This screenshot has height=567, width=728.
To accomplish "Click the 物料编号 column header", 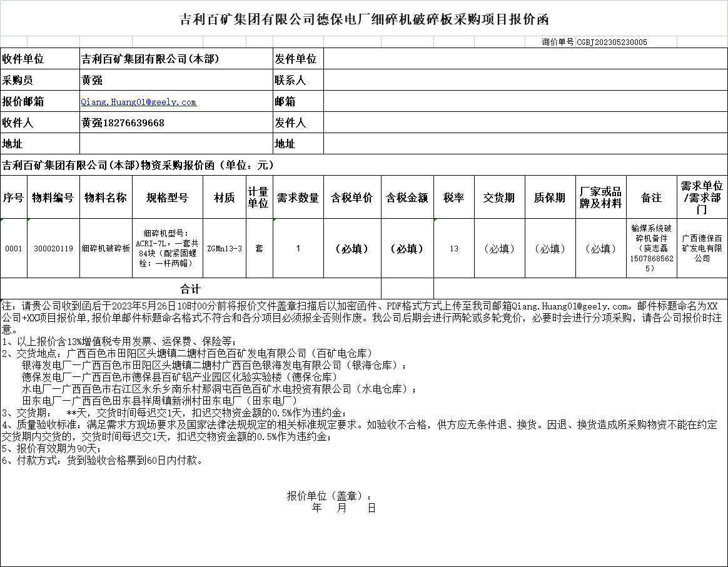I will 53,197.
